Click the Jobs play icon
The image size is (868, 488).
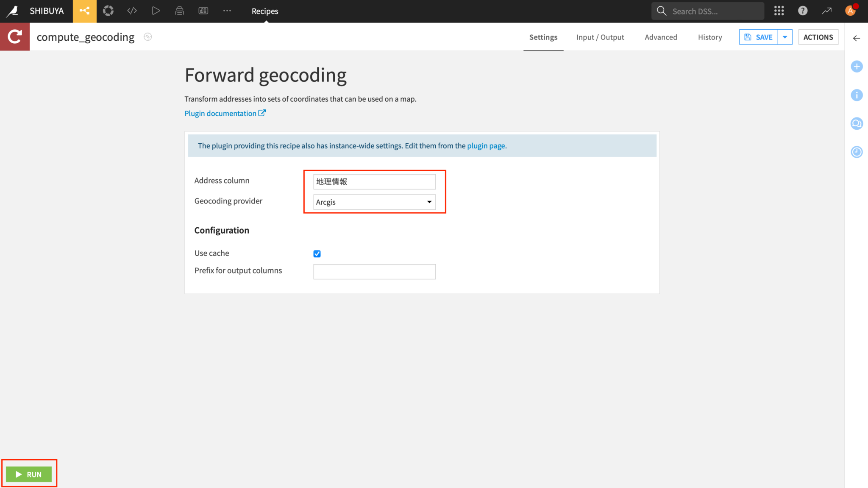click(x=156, y=11)
